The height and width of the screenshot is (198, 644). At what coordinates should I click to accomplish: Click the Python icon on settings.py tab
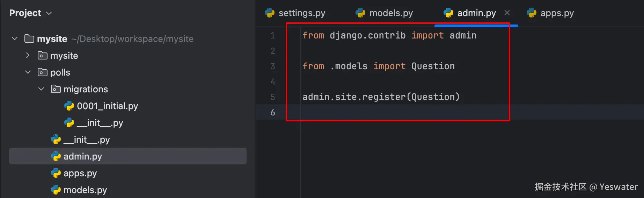click(270, 13)
